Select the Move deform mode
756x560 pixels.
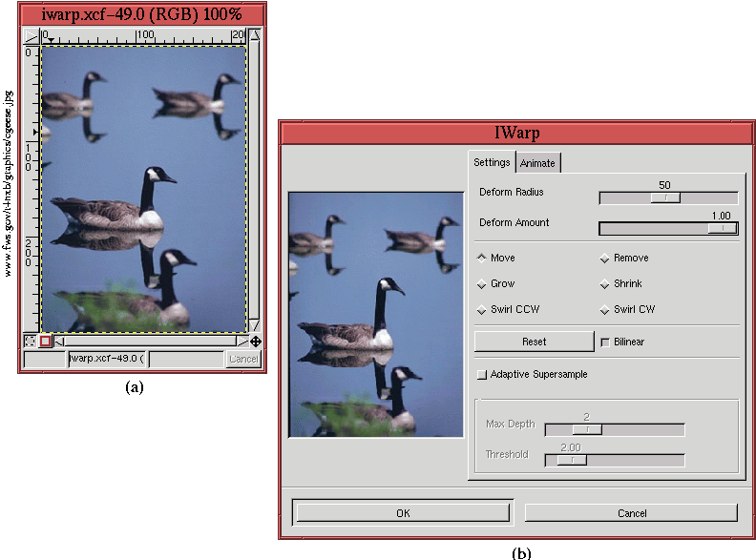[482, 258]
